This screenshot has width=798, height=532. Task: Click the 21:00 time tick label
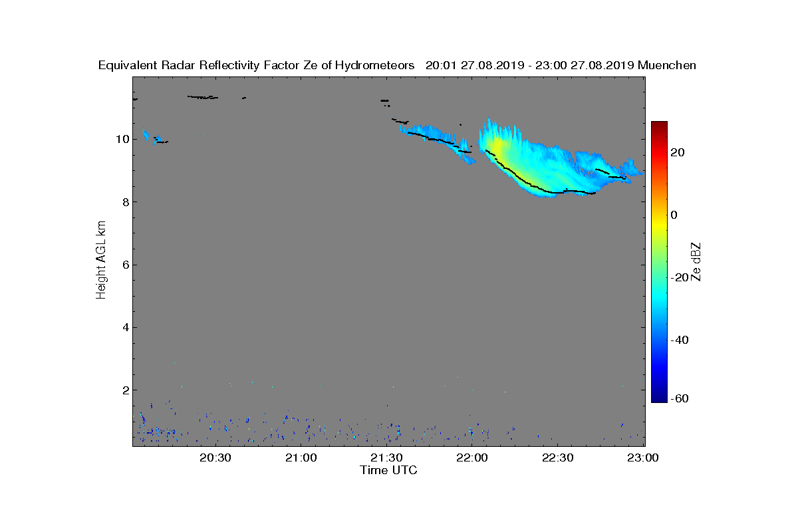coord(301,458)
